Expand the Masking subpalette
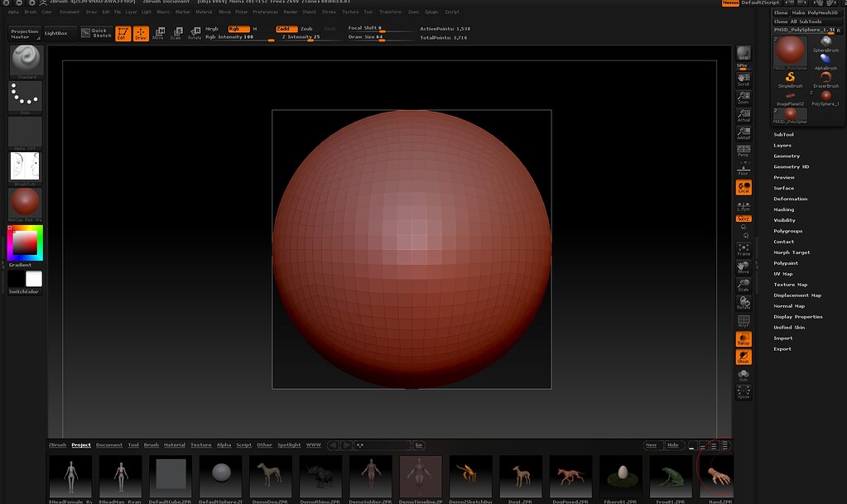Screen dimensions: 847x504 click(783, 209)
